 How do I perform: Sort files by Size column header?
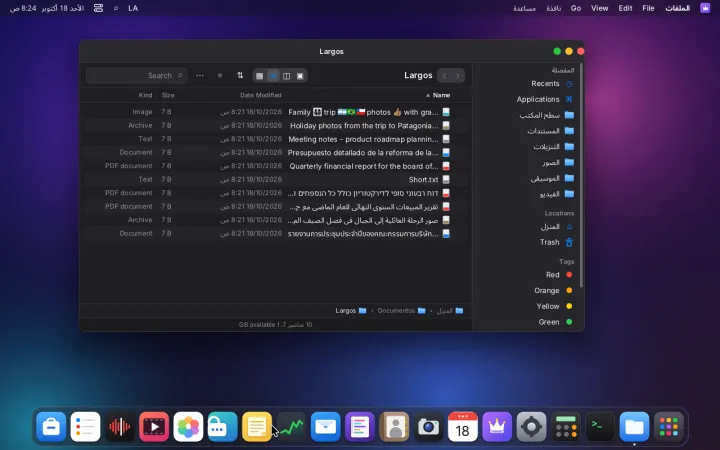pyautogui.click(x=168, y=96)
